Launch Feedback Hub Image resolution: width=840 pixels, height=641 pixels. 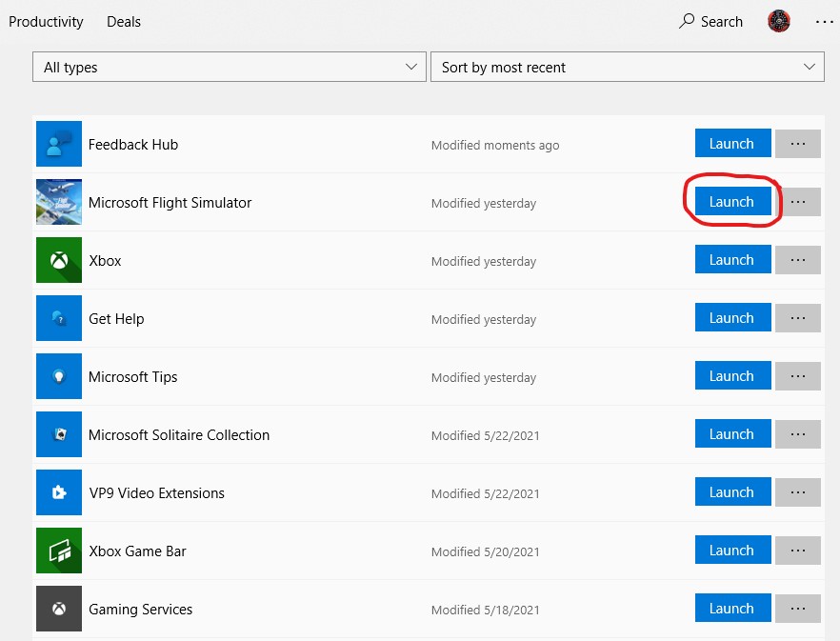733,143
